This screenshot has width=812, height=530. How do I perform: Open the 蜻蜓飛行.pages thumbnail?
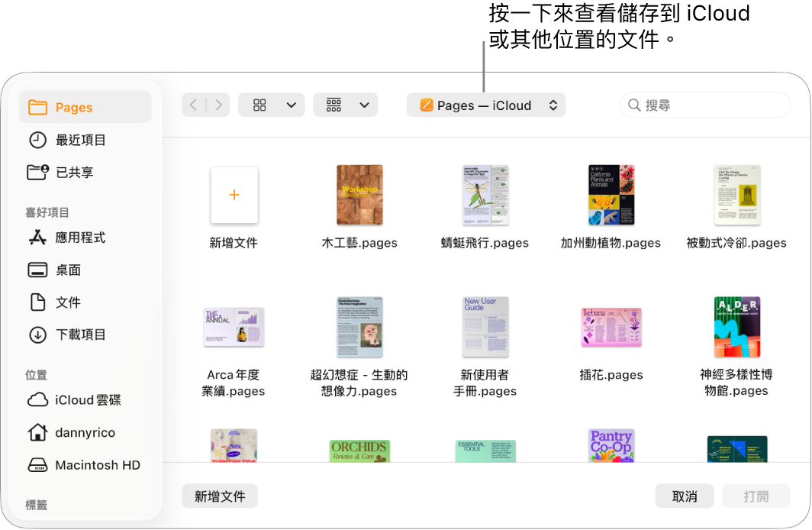point(485,196)
